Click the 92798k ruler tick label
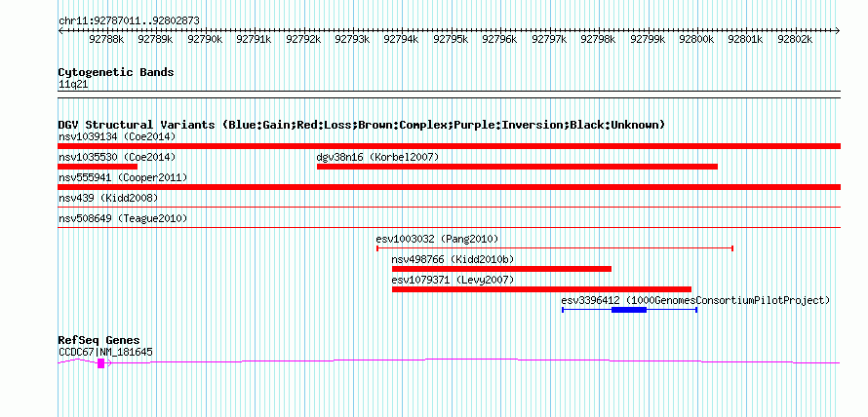 click(599, 39)
